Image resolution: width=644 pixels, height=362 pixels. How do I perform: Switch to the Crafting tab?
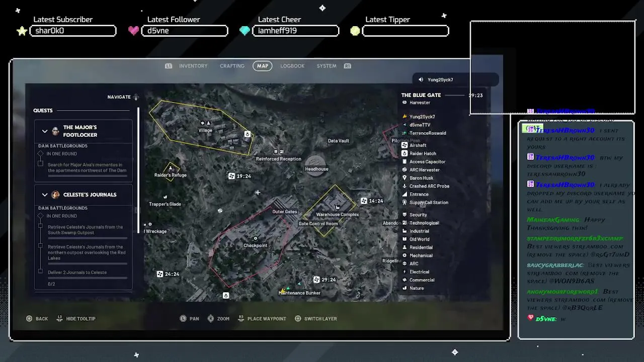pyautogui.click(x=232, y=66)
